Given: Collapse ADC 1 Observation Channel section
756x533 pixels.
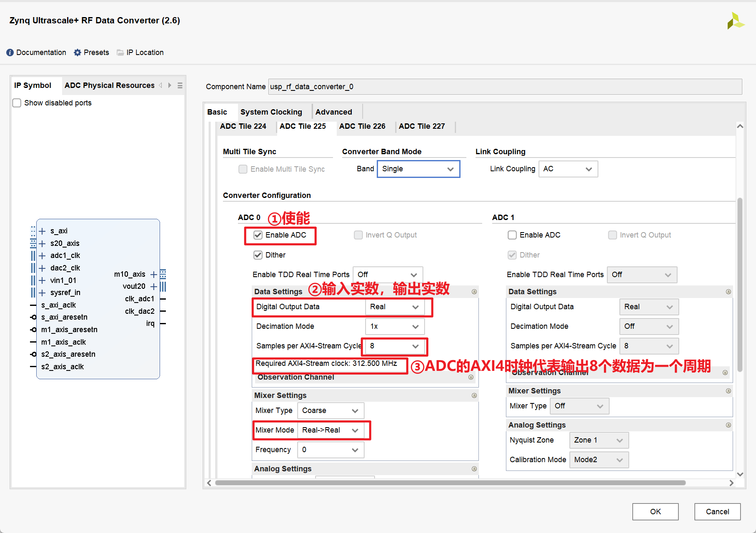Looking at the screenshot, I should [x=725, y=373].
